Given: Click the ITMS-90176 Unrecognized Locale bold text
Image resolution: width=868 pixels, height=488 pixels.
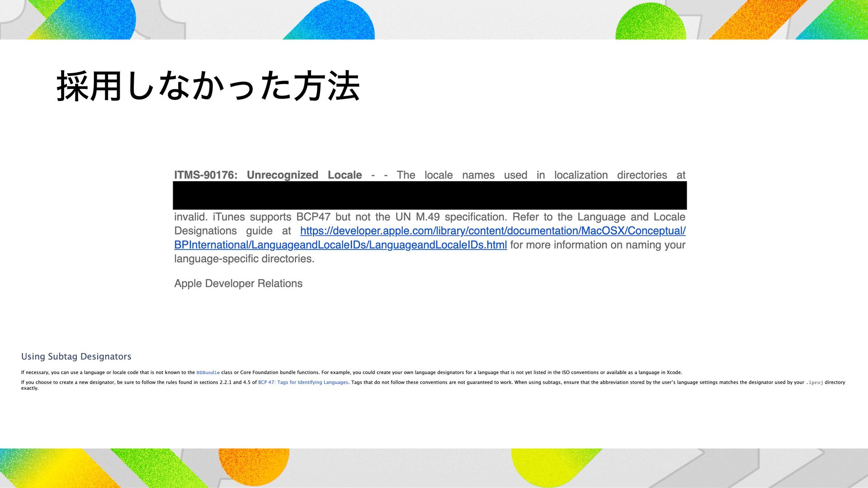Looking at the screenshot, I should 268,175.
